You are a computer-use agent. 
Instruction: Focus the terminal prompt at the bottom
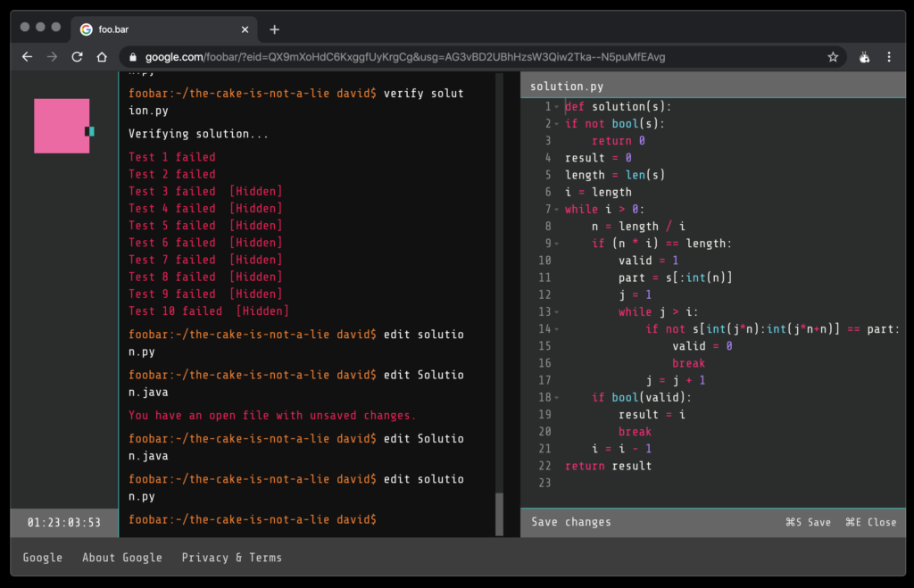[x=253, y=519]
